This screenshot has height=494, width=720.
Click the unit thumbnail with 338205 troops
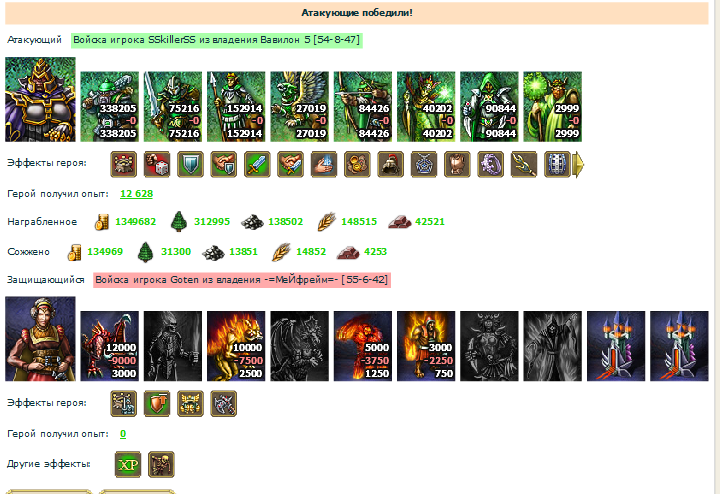coord(110,107)
